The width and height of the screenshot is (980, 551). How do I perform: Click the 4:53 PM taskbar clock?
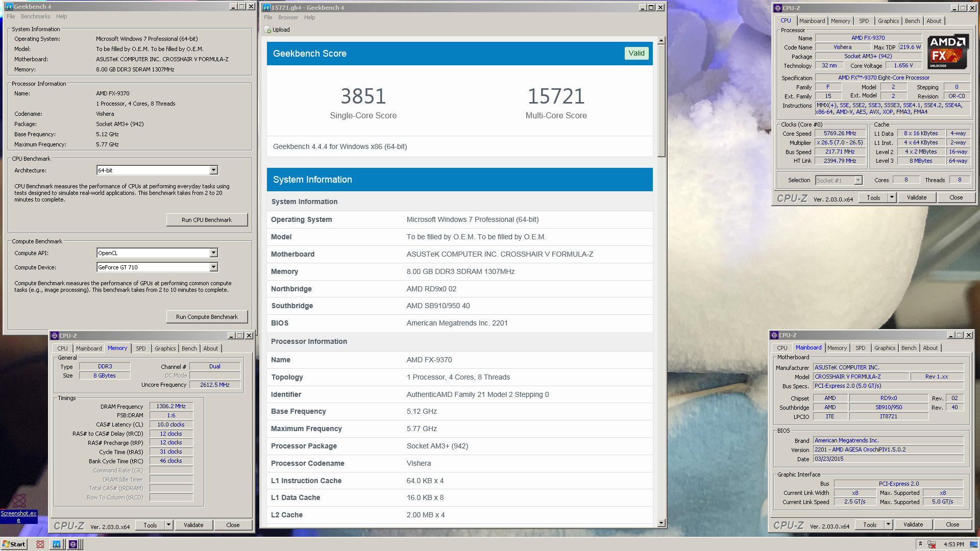tap(953, 544)
